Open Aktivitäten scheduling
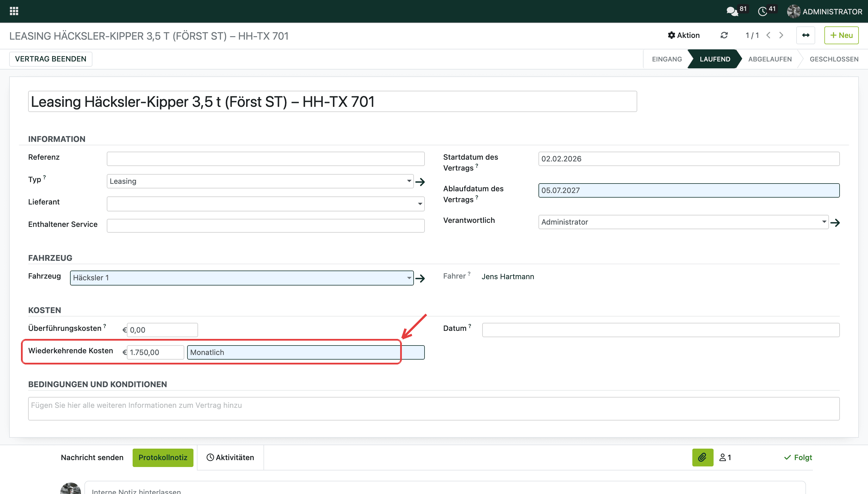 coord(230,457)
